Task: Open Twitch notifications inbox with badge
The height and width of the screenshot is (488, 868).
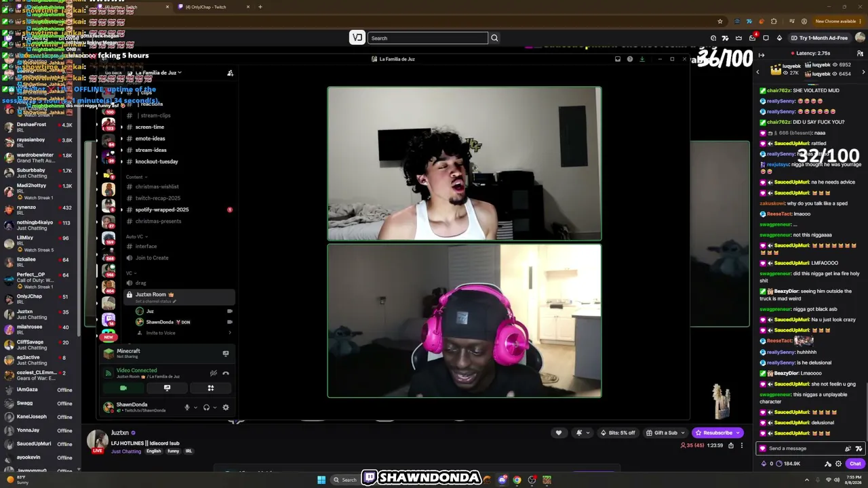Action: (x=753, y=37)
